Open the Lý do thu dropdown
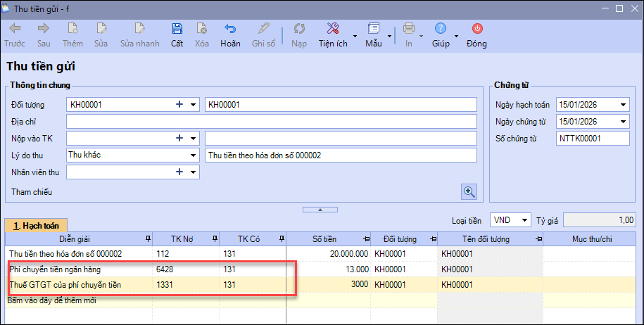This screenshot has width=644, height=325. pyautogui.click(x=193, y=155)
